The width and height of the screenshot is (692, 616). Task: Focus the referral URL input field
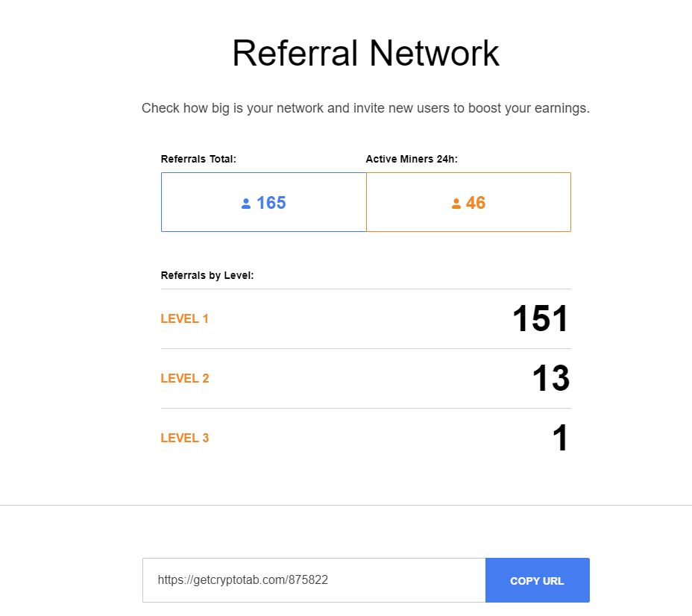313,580
